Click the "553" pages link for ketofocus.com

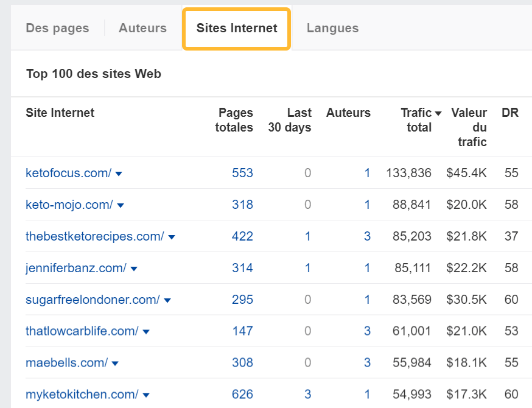click(242, 174)
